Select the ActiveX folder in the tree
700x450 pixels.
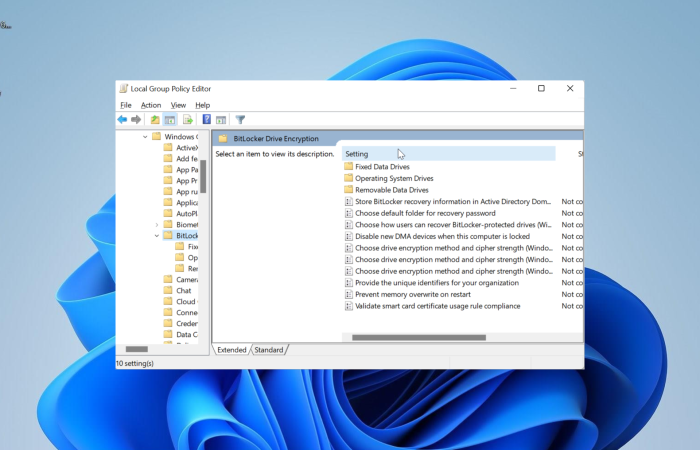181,148
